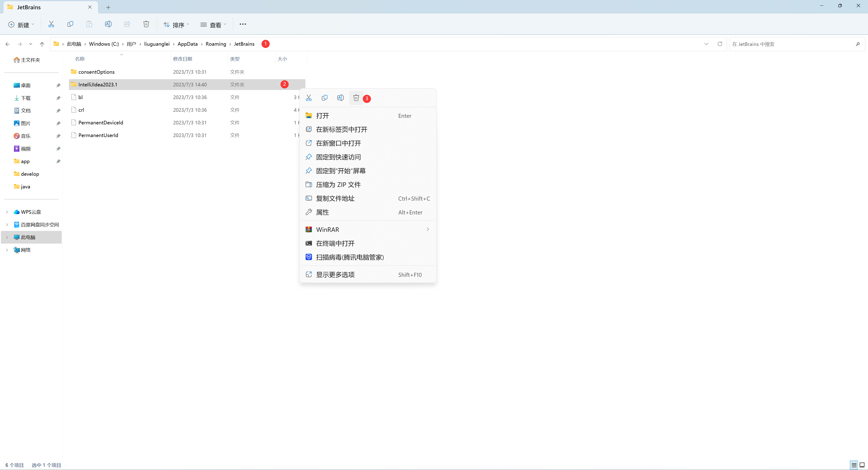Select 在新标签页中打开
Viewport: 868px width, 470px height.
click(x=368, y=129)
